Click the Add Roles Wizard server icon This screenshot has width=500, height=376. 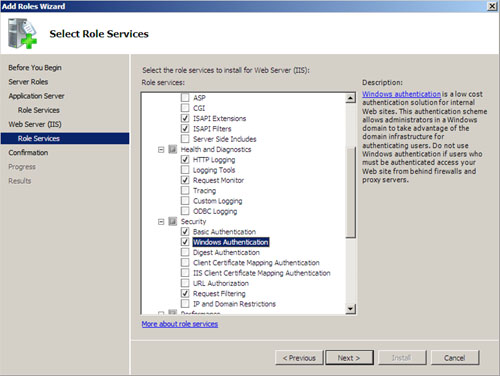pyautogui.click(x=22, y=33)
